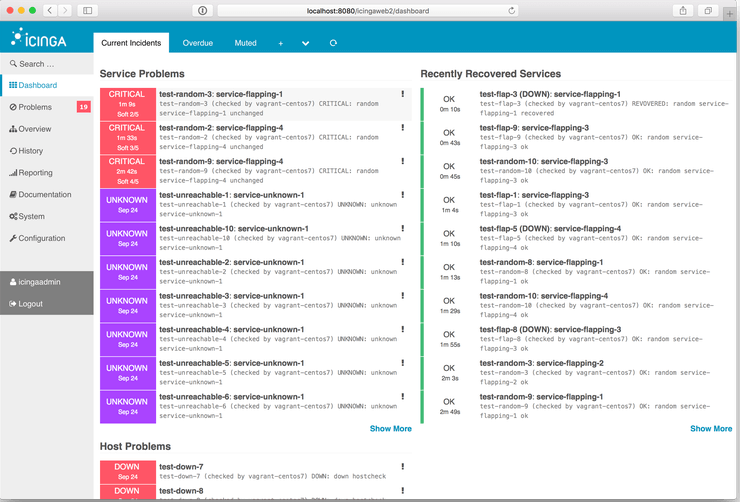
Task: Click the Reporting bar chart icon
Action: tap(13, 173)
